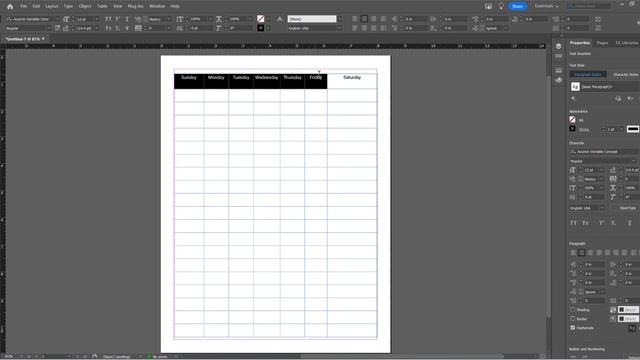
Task: Toggle Small Caps in the Properties panel
Action: [585, 223]
